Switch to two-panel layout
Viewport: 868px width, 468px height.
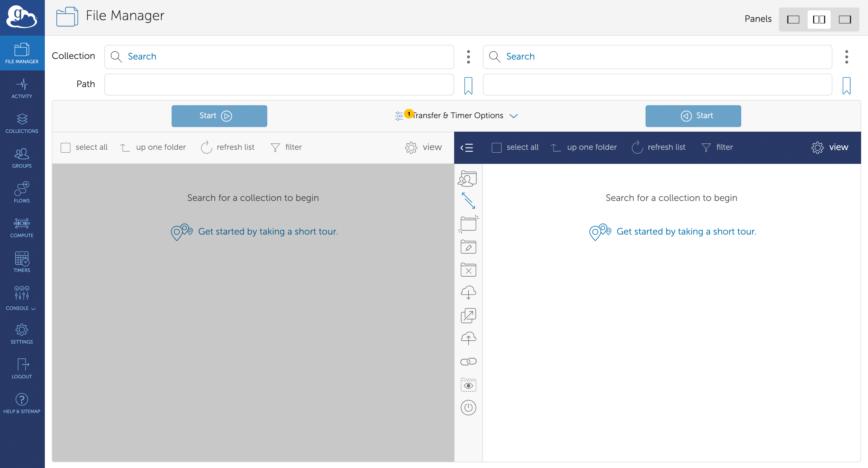pyautogui.click(x=819, y=20)
